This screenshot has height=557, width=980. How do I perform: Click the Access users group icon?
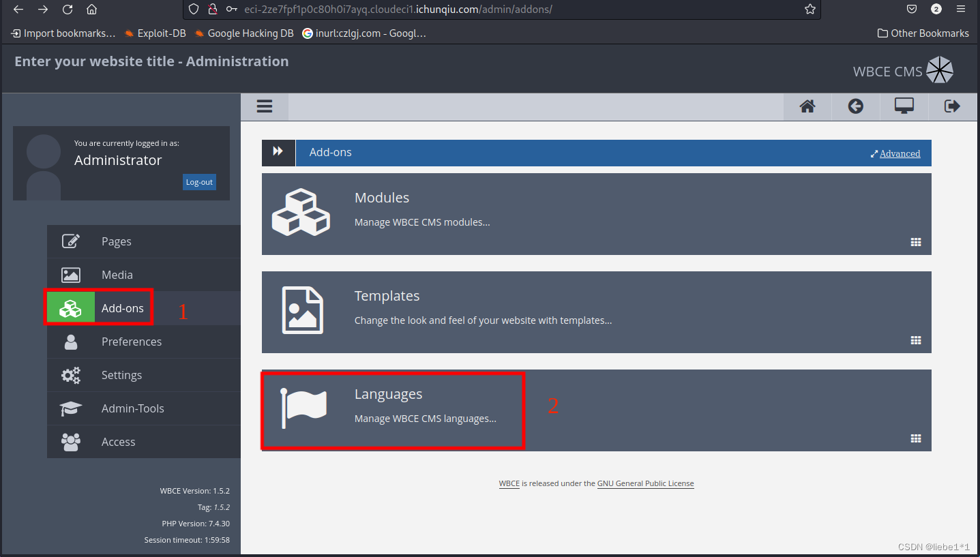(71, 442)
